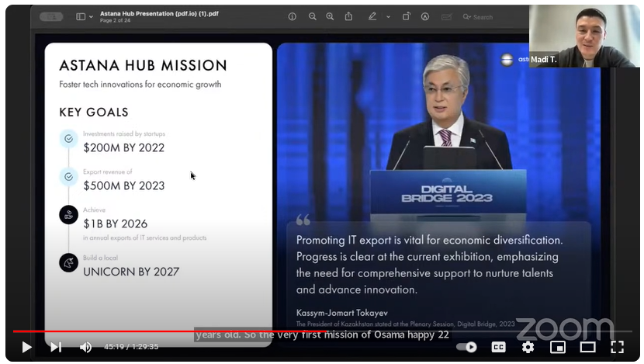Enable theater mode view
This screenshot has width=644, height=364.
[x=587, y=347]
